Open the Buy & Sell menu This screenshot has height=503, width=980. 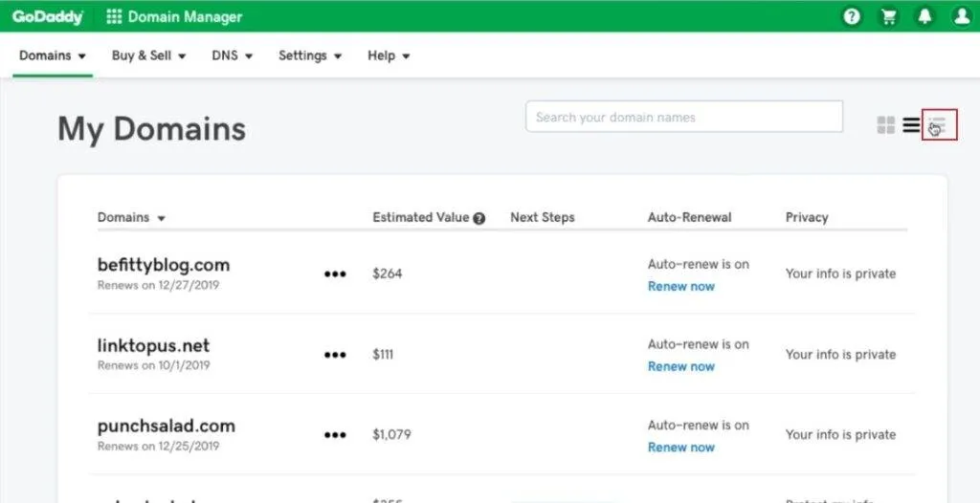(148, 55)
